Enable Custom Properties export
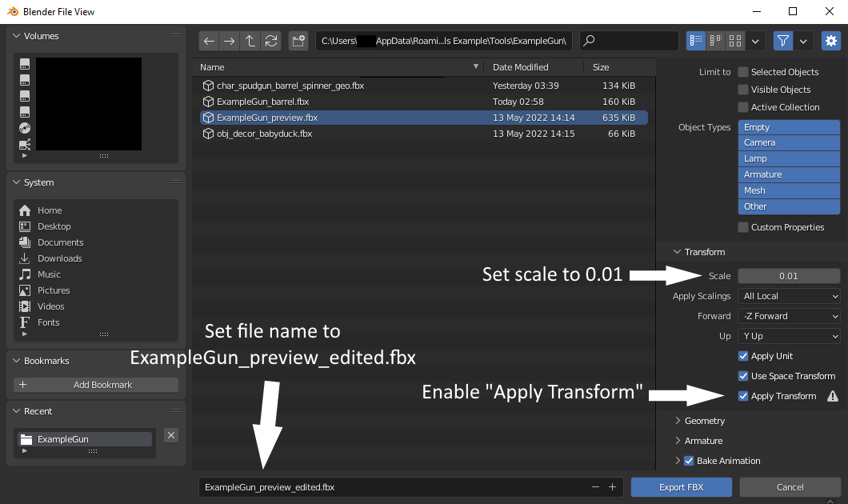 pyautogui.click(x=743, y=227)
